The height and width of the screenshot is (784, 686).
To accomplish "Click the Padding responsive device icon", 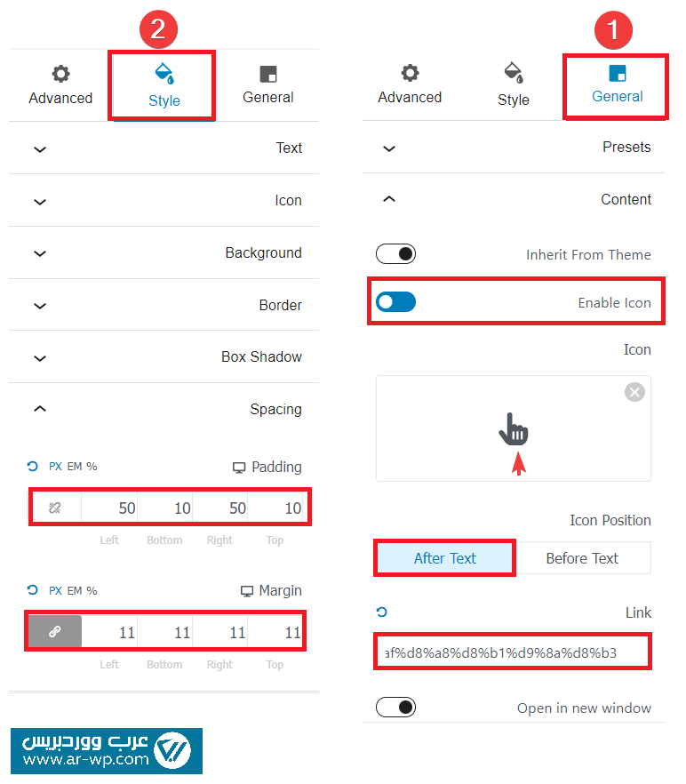I will click(238, 468).
